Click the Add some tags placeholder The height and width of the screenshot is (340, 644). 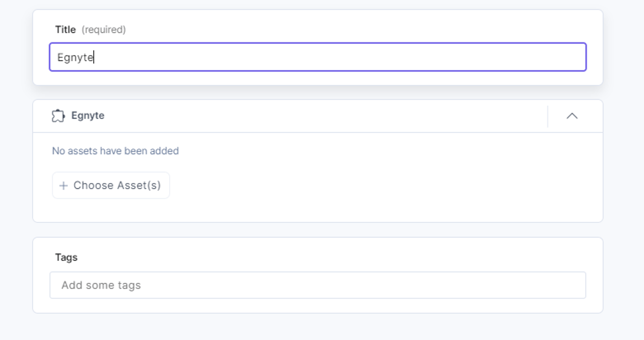tap(101, 285)
